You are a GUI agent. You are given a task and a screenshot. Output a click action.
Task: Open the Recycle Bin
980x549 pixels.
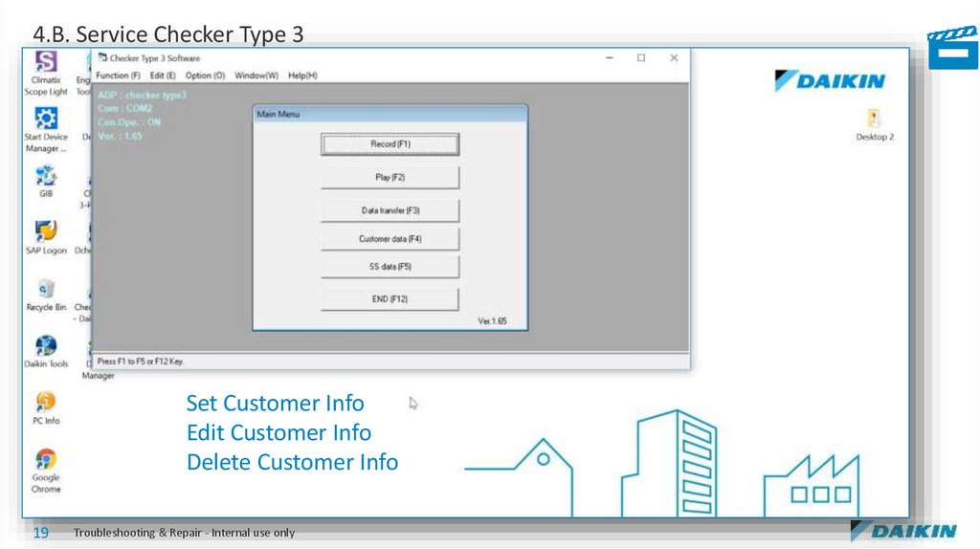click(x=46, y=295)
